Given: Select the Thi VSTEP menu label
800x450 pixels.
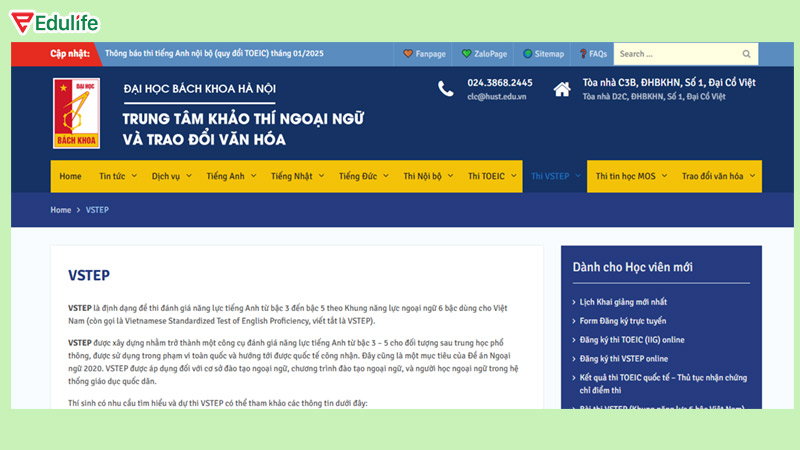Looking at the screenshot, I should 550,176.
